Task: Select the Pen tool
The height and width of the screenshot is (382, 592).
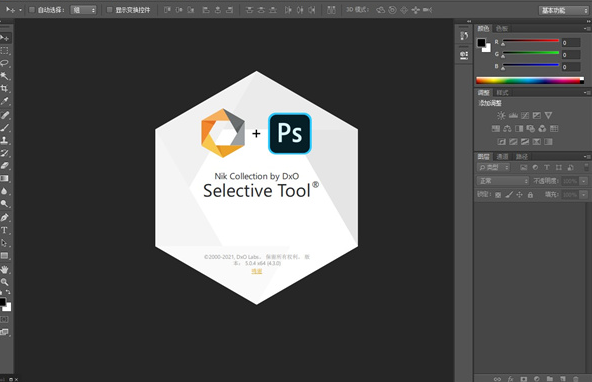Action: click(5, 217)
